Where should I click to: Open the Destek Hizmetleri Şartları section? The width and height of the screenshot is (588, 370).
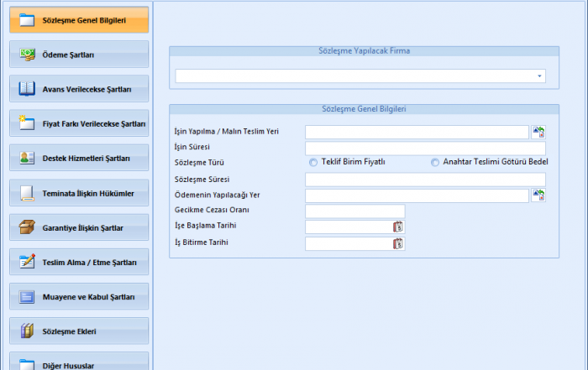pos(79,158)
